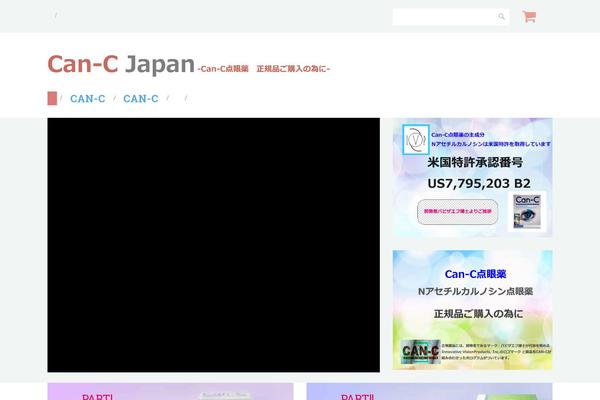This screenshot has width=600, height=400.
Task: Click the Can-C product box image
Action: (x=527, y=212)
